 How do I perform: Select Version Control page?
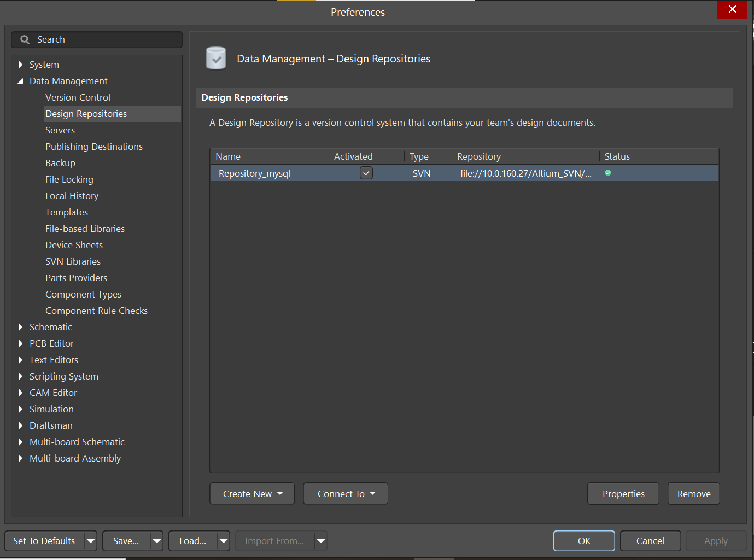coord(78,97)
